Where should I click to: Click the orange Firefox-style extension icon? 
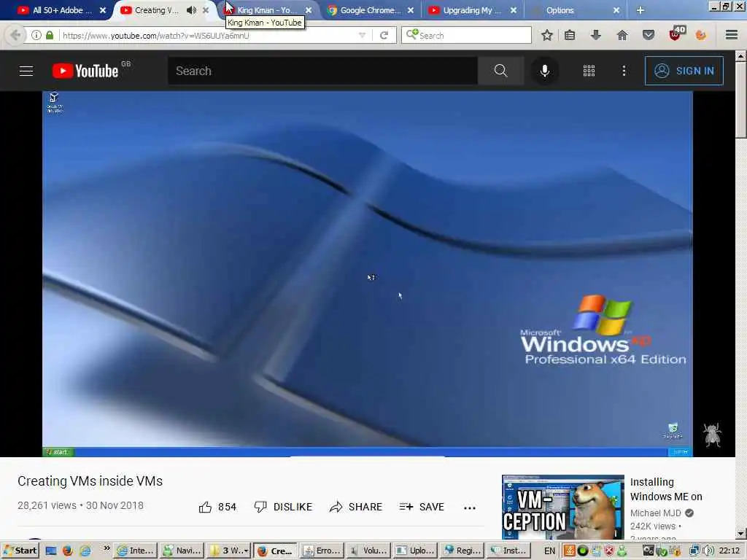point(701,35)
